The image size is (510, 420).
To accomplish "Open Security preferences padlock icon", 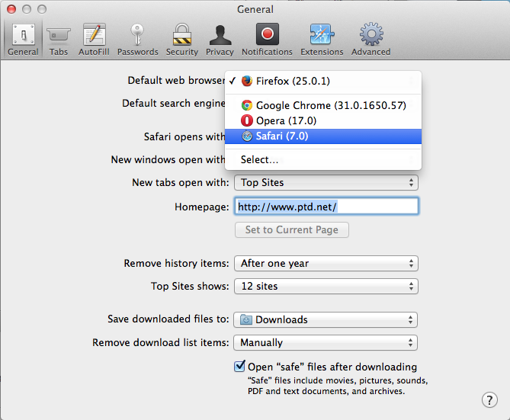I will [x=182, y=34].
